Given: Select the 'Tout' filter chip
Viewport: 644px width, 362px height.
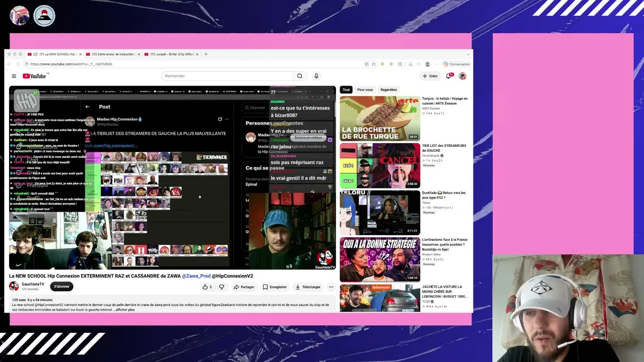Looking at the screenshot, I should tap(346, 89).
